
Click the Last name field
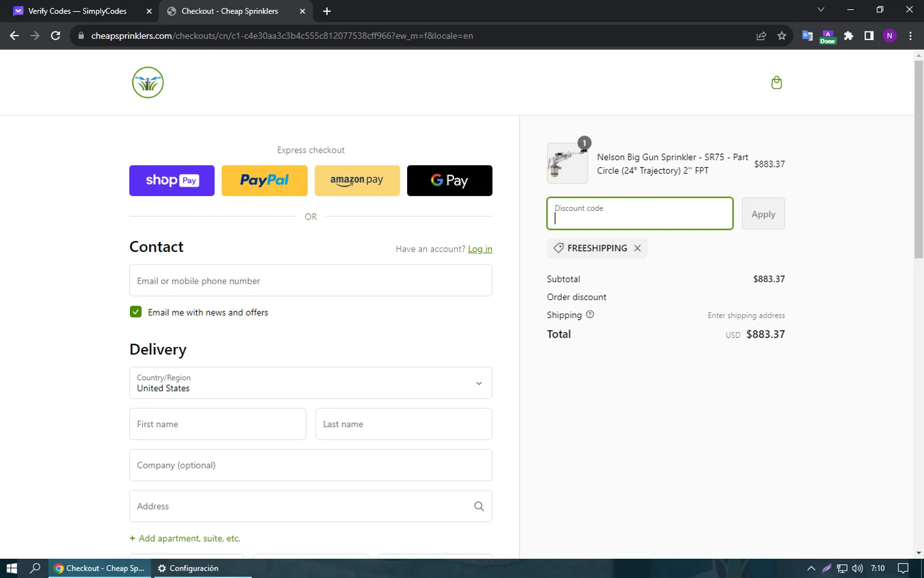tap(403, 424)
